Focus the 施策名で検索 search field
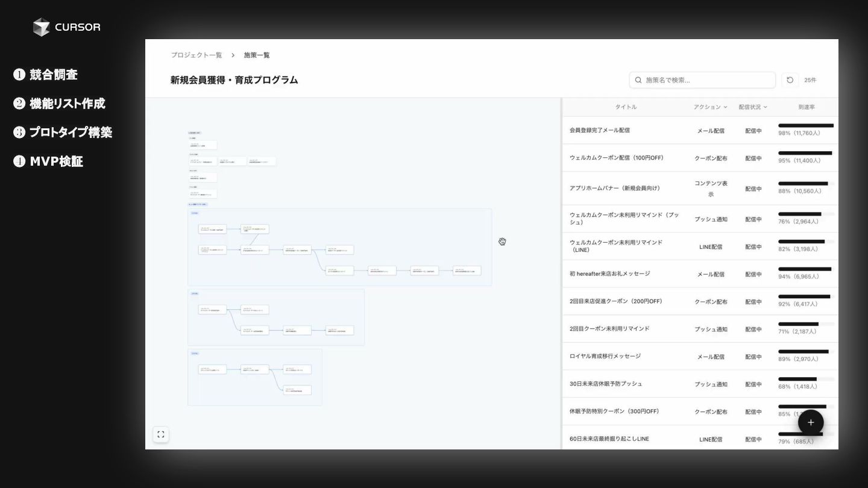Screen dimensions: 868x488 click(x=702, y=80)
